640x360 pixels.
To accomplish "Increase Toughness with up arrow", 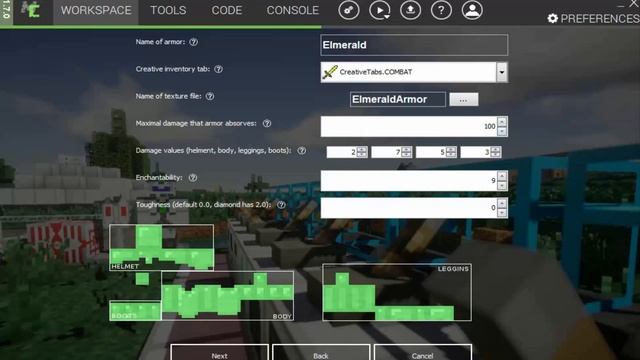I will point(502,203).
